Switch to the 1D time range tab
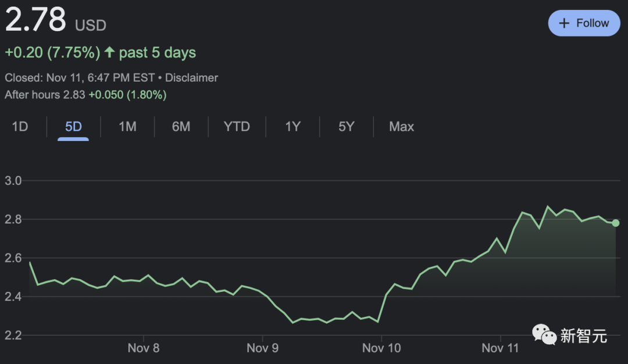628x364 pixels. tap(20, 127)
